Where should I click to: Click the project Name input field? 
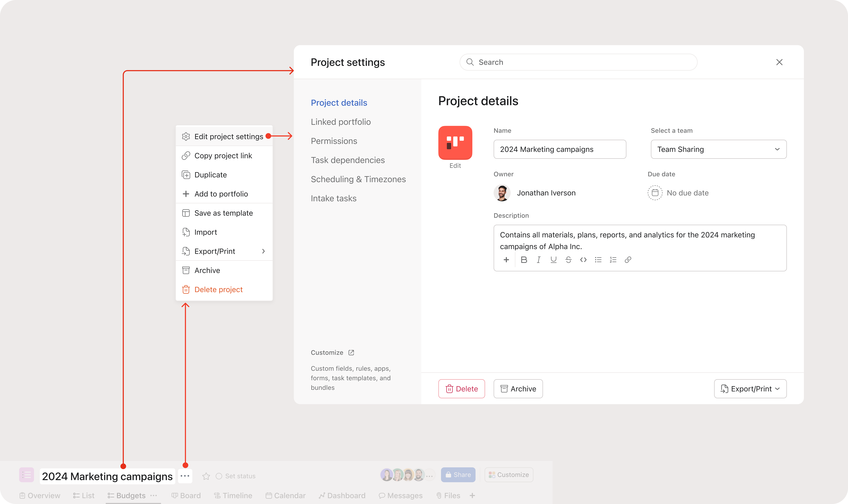(560, 149)
